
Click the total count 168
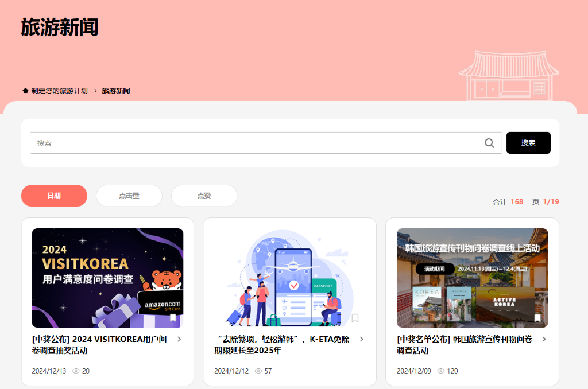[x=517, y=201]
